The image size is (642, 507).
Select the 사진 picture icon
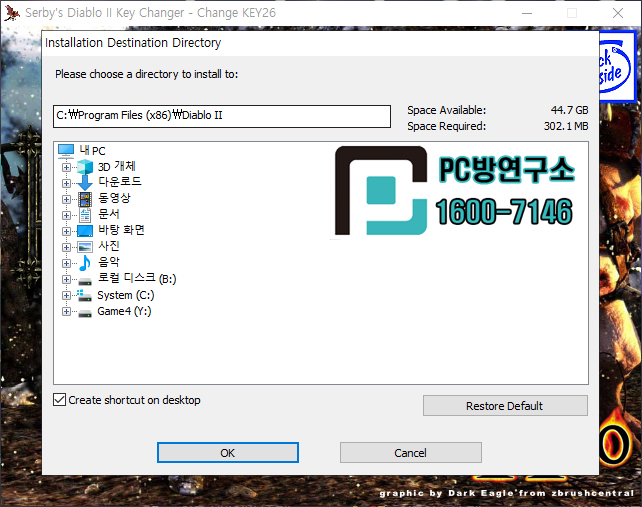[x=85, y=247]
